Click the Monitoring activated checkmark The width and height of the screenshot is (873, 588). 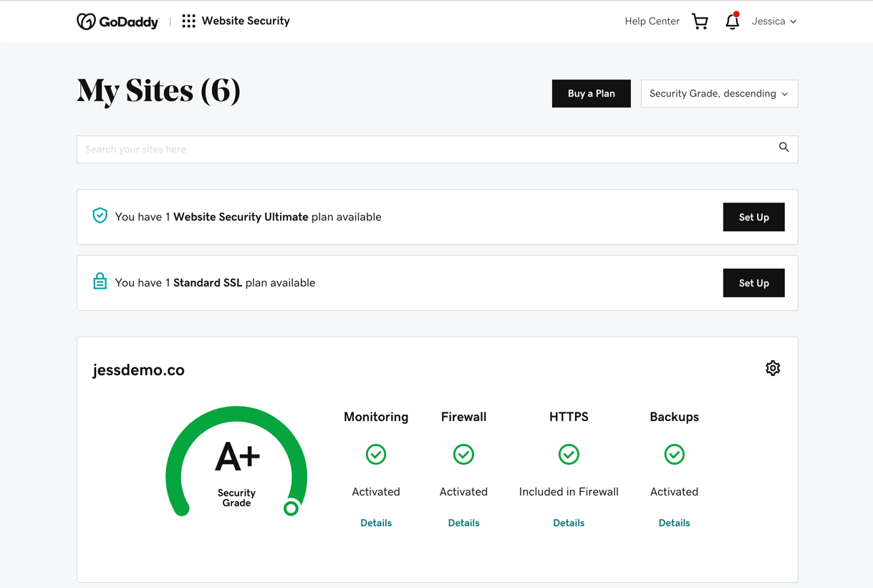375,454
